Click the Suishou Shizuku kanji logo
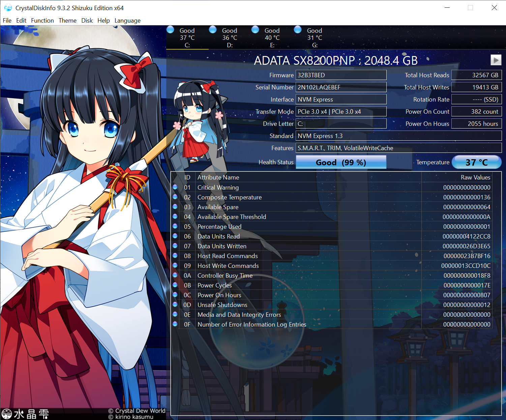The width and height of the screenshot is (506, 420). (x=25, y=414)
